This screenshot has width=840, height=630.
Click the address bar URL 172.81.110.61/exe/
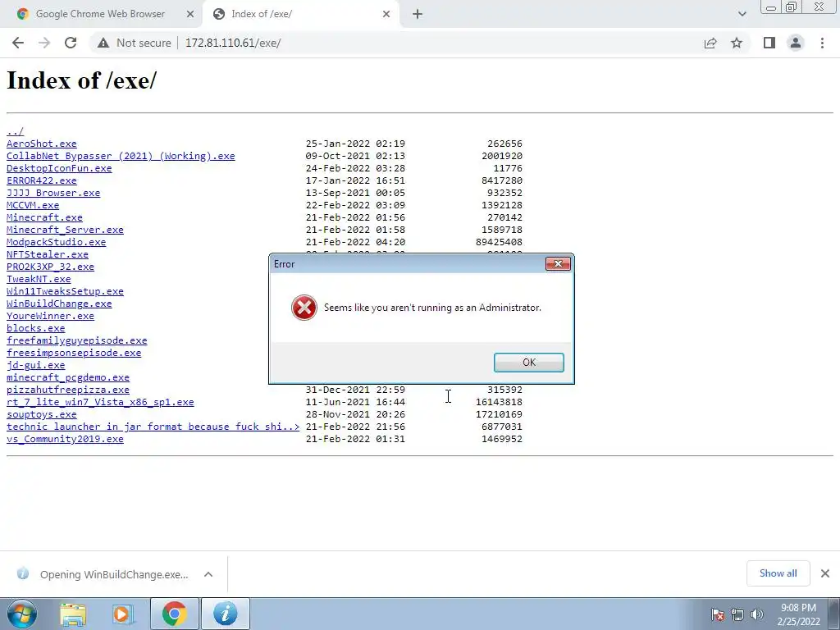point(232,43)
